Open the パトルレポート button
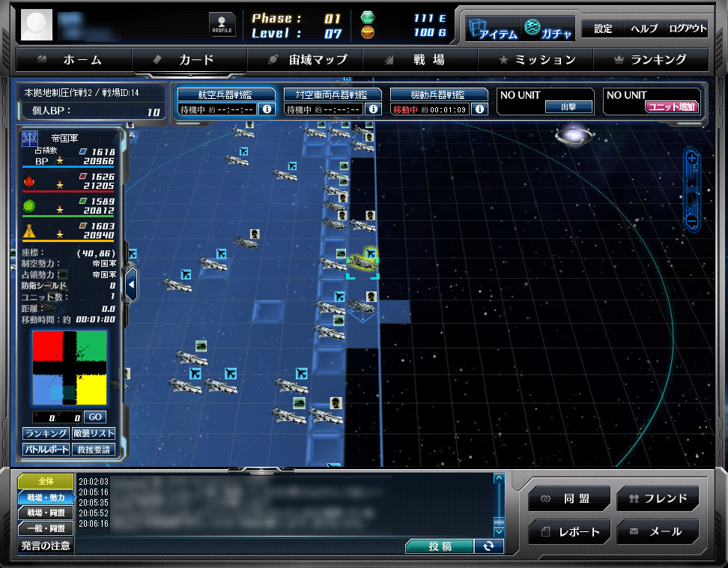This screenshot has width=728, height=568. [46, 450]
